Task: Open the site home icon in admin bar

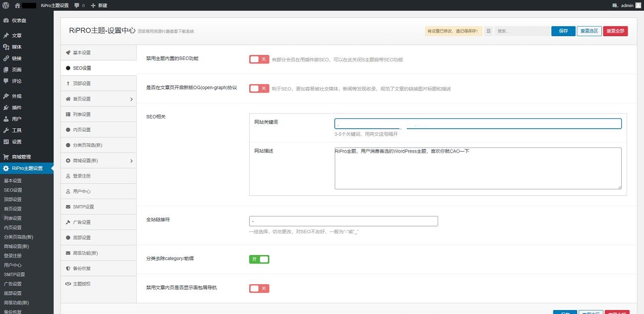Action: pyautogui.click(x=17, y=5)
